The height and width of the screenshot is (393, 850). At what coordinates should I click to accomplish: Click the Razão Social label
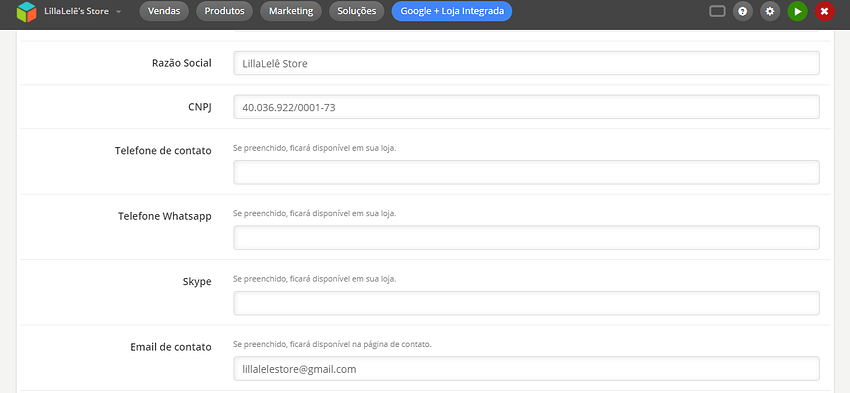pos(182,63)
